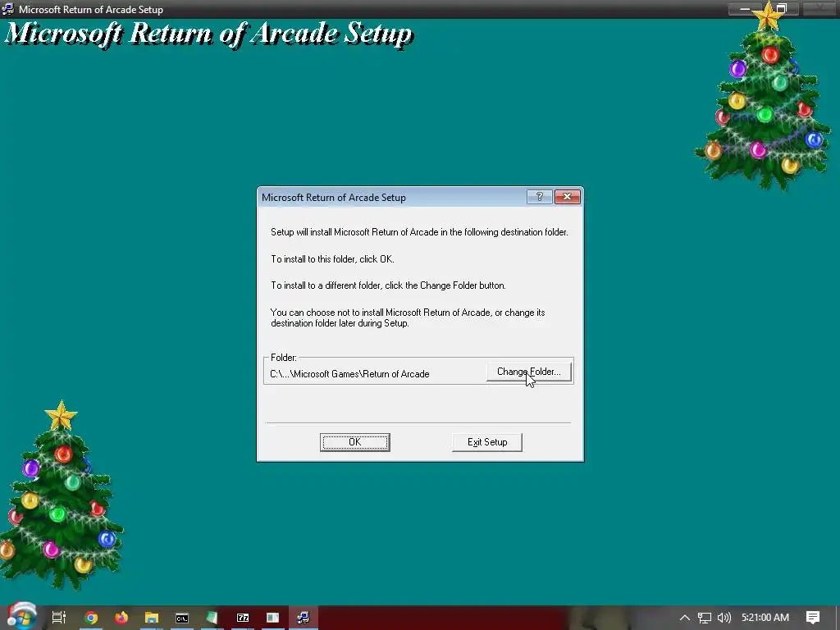Viewport: 840px width, 630px height.
Task: Open Task View in the taskbar
Action: [x=59, y=618]
